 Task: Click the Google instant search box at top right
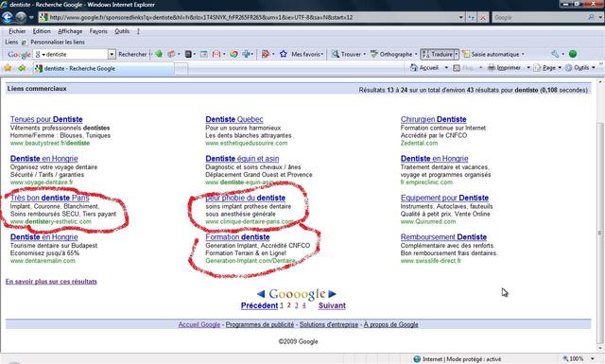(540, 17)
